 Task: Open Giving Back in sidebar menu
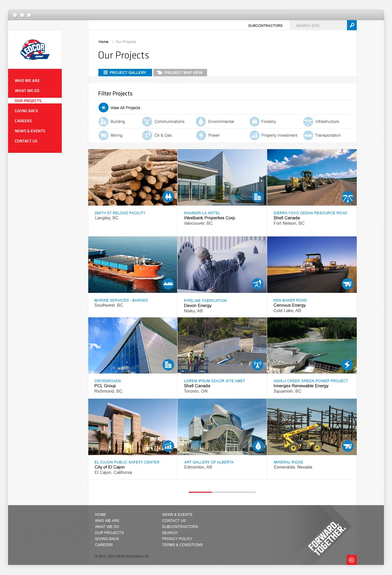coord(26,111)
